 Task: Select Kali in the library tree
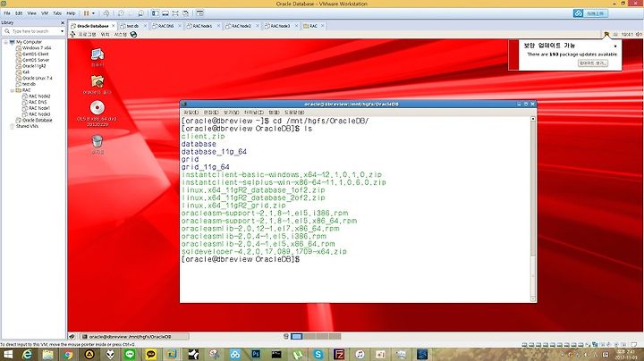[x=25, y=71]
